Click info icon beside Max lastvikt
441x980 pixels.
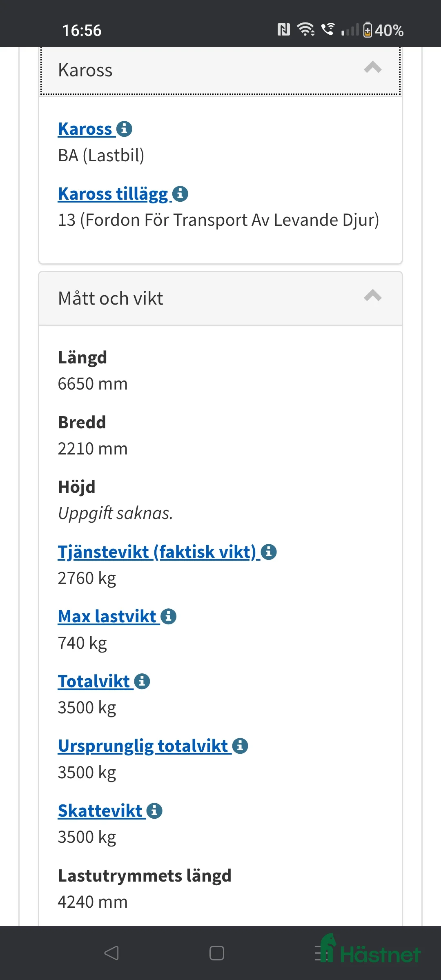coord(167,617)
